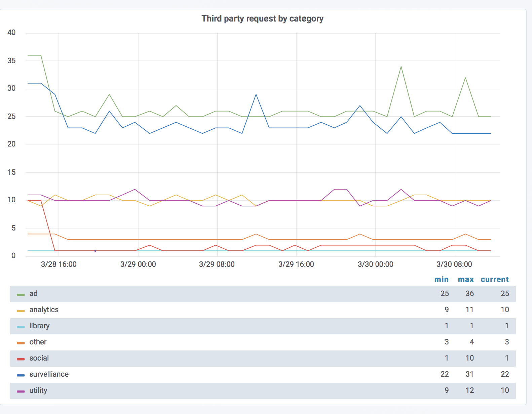Click the y-axis label 15

pyautogui.click(x=11, y=172)
